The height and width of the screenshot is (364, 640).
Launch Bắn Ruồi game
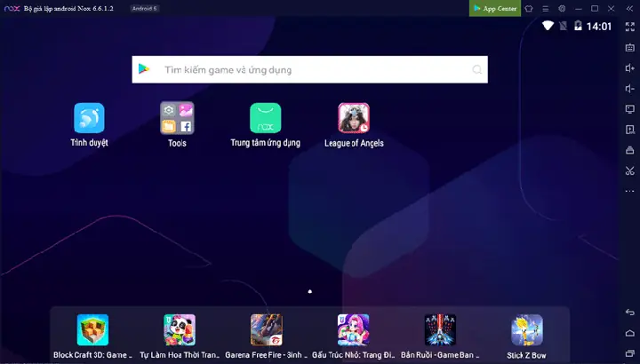coord(440,329)
